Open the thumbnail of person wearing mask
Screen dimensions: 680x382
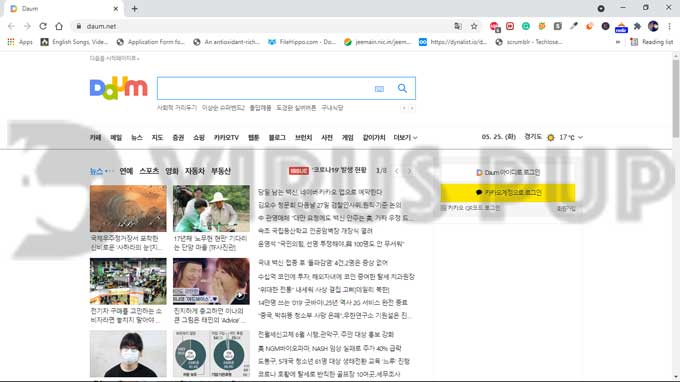tap(128, 354)
